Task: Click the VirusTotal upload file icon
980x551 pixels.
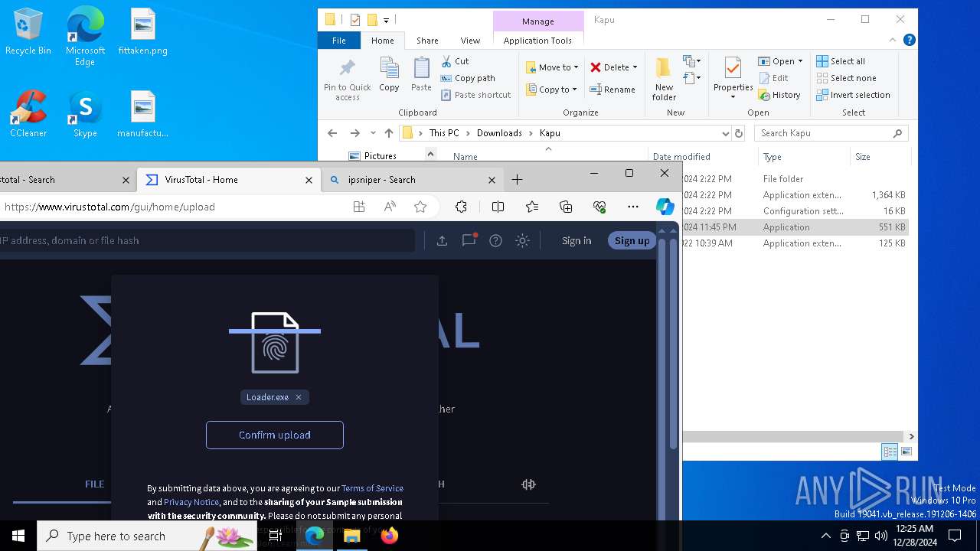Action: pyautogui.click(x=442, y=240)
